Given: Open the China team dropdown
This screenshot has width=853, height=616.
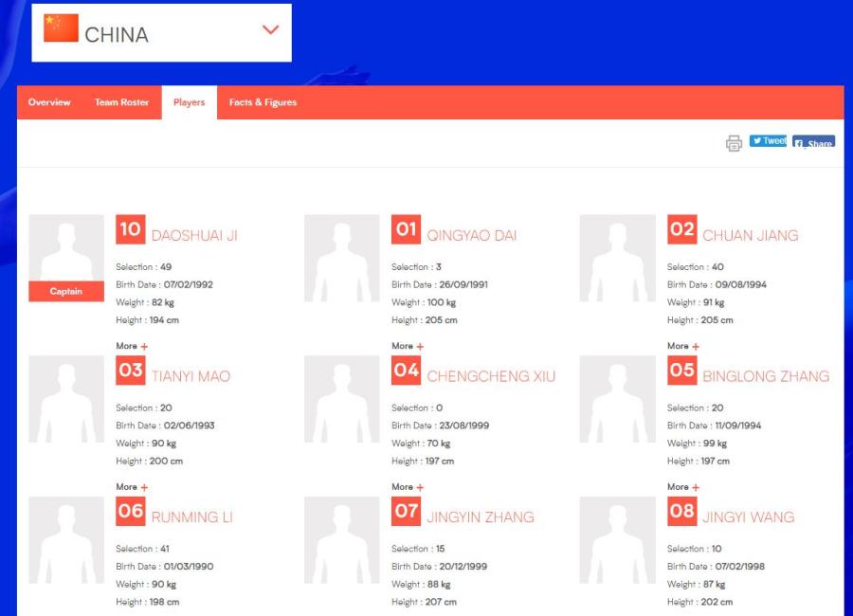Looking at the screenshot, I should [270, 30].
